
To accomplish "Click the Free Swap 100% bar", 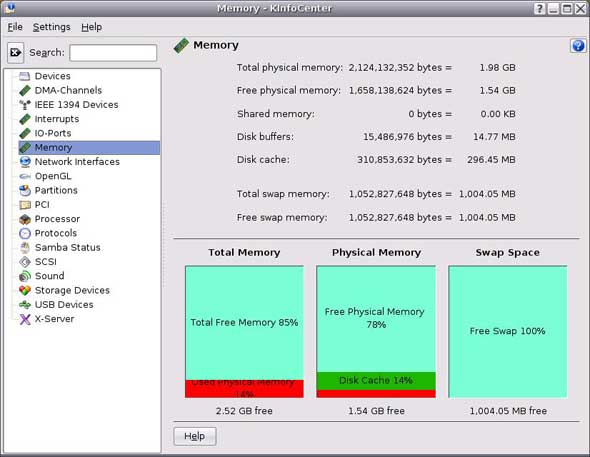I will click(508, 331).
